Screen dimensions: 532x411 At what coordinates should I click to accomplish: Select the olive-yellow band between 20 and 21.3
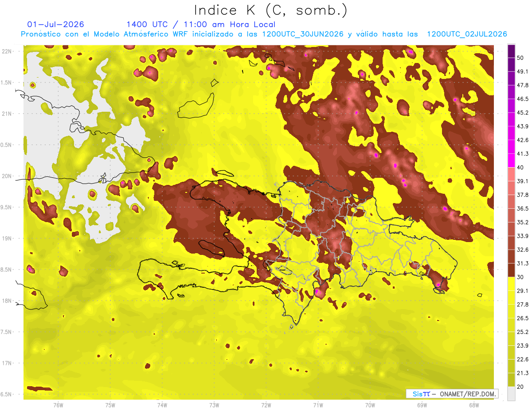tap(511, 380)
